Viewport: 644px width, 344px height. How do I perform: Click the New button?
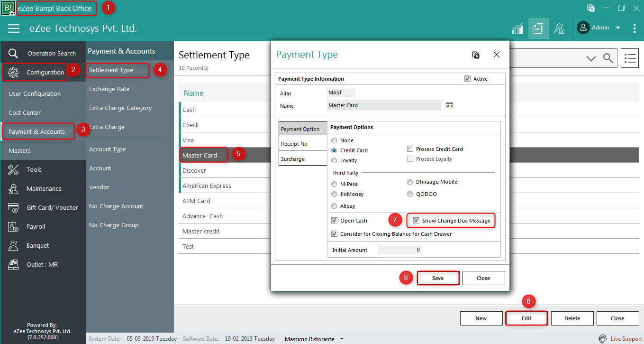click(481, 318)
